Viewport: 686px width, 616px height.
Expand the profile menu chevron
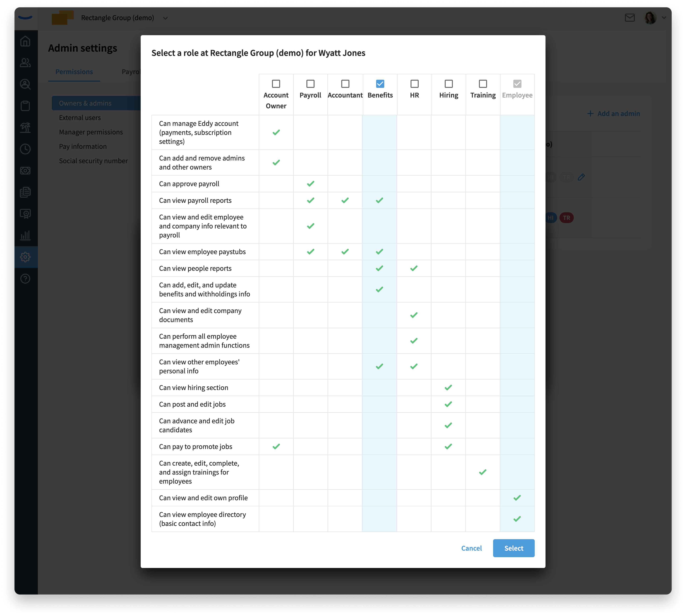[664, 18]
